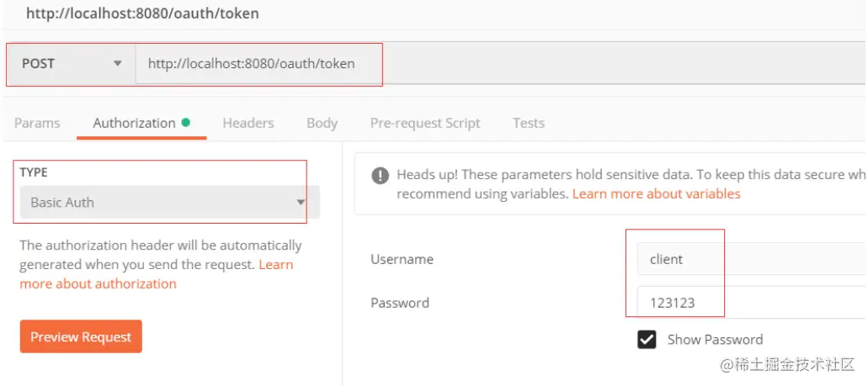Open the Pre-request Script tab
868x386 pixels.
[x=424, y=123]
